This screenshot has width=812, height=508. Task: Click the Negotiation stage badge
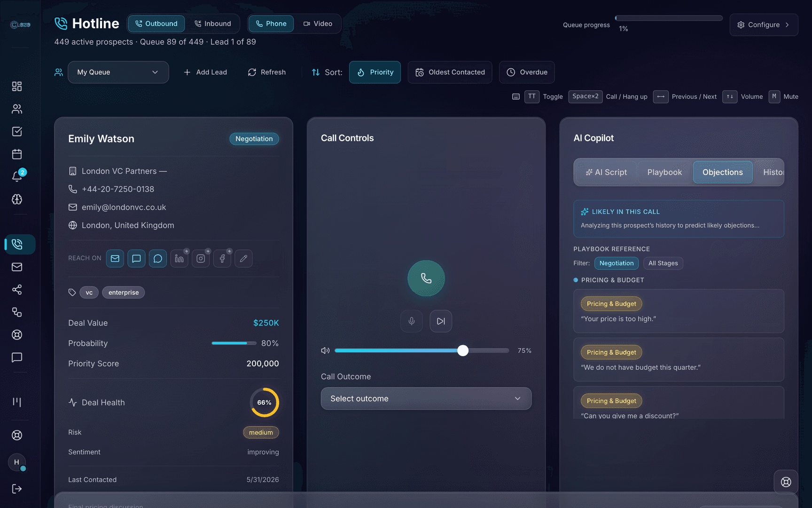tap(254, 139)
